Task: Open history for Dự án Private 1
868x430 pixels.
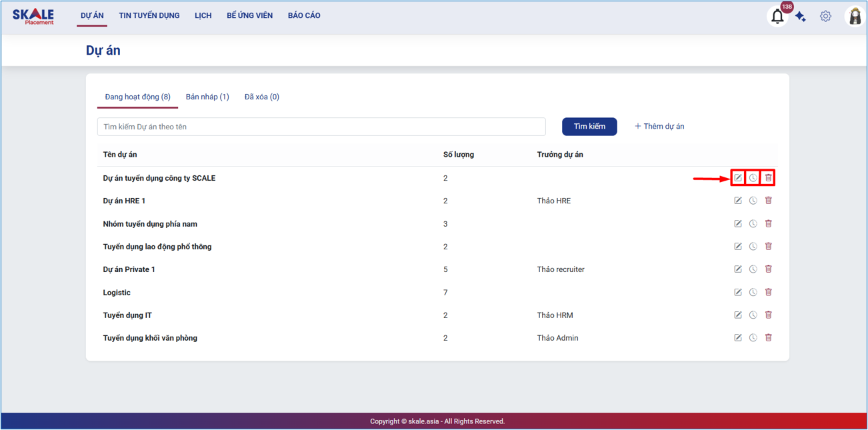Action: pyautogui.click(x=753, y=269)
